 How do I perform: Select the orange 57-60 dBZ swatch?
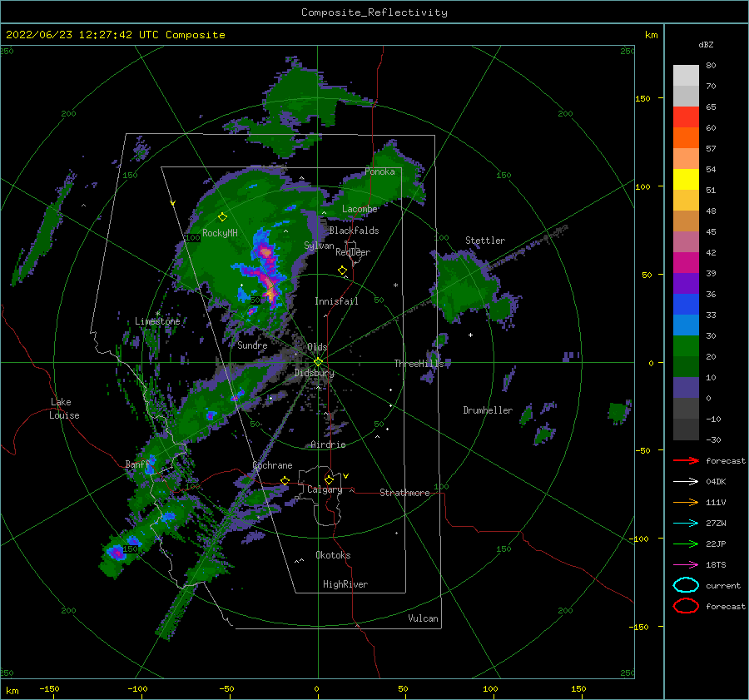coord(686,137)
